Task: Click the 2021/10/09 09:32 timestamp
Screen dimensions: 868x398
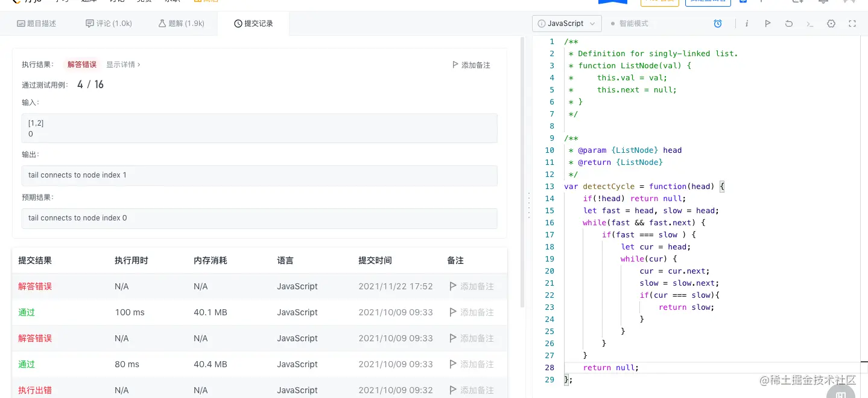Action: coord(396,390)
